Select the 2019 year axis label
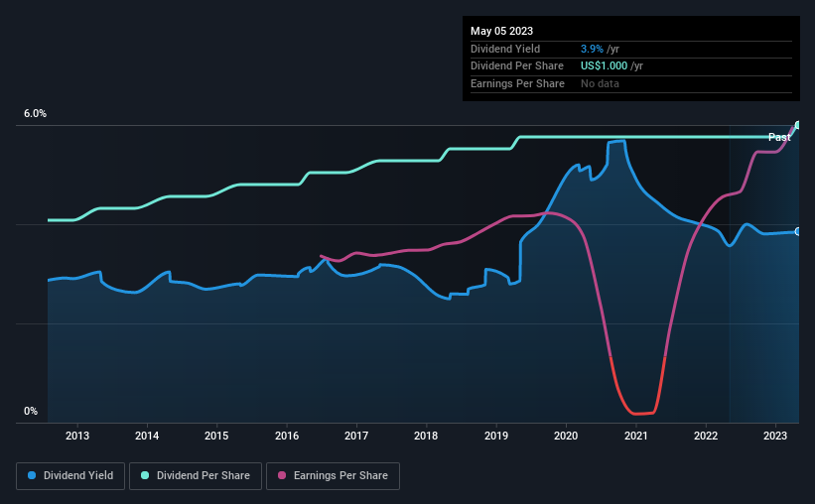This screenshot has width=815, height=504. [x=496, y=436]
